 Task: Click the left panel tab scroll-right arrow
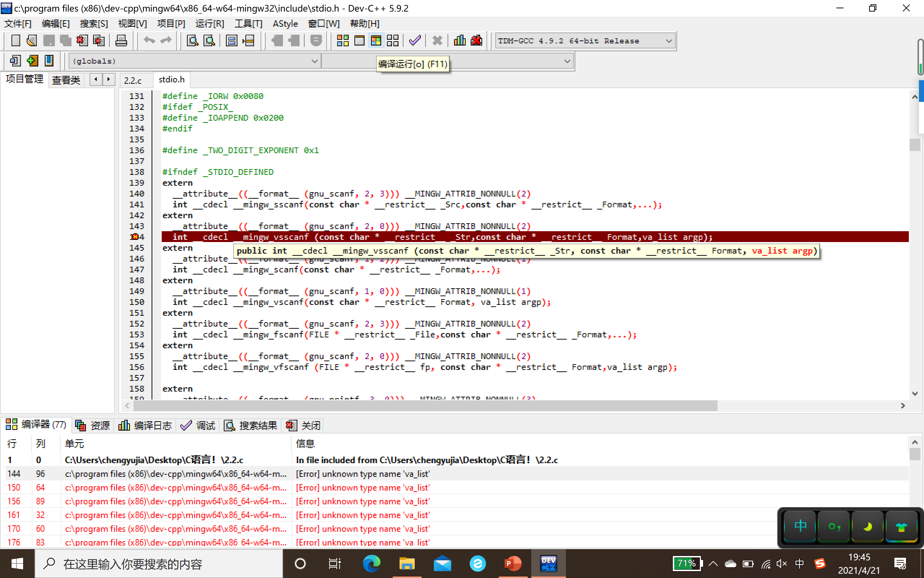[x=109, y=79]
